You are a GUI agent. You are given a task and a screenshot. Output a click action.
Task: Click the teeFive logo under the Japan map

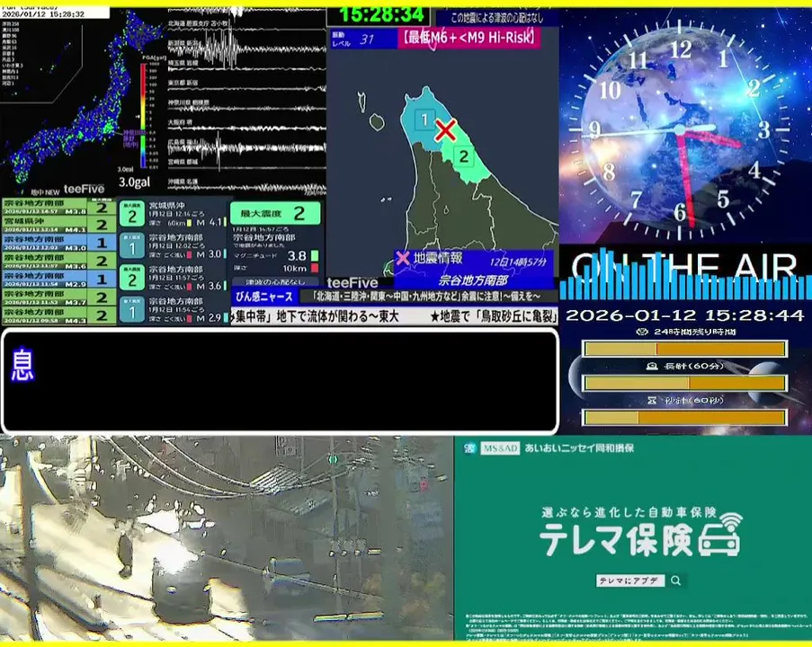click(84, 189)
